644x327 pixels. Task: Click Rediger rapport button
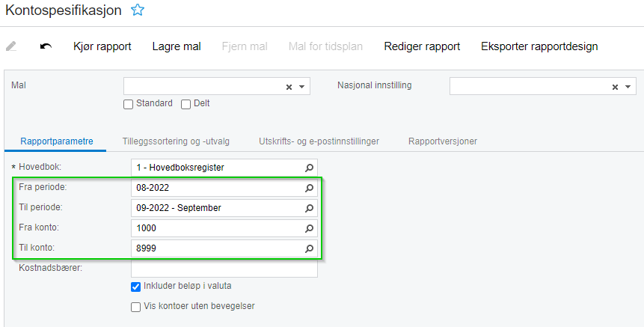[422, 46]
